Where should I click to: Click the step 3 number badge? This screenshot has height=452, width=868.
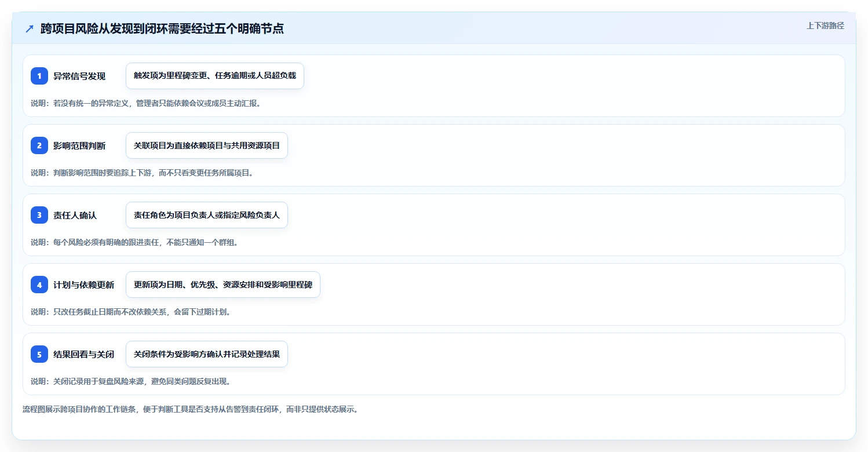pyautogui.click(x=39, y=215)
